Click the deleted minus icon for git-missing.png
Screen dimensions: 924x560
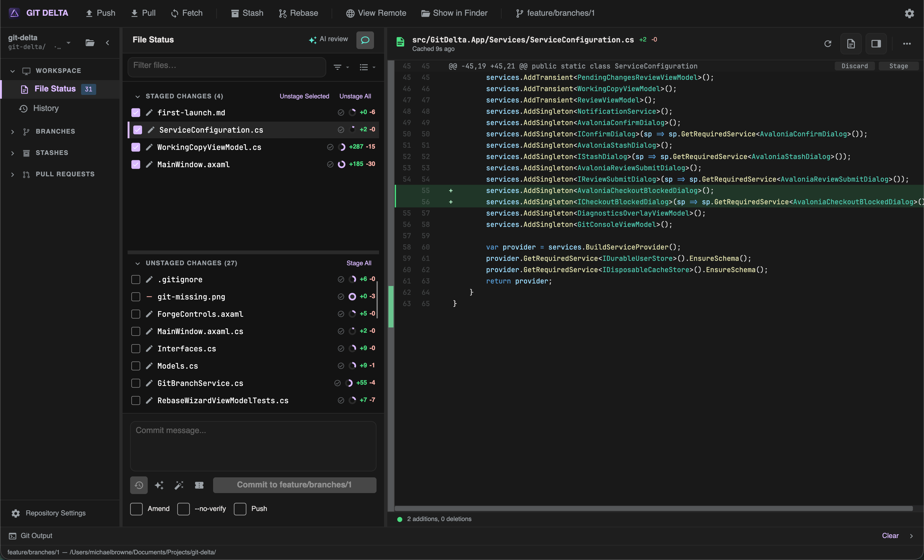click(x=149, y=297)
